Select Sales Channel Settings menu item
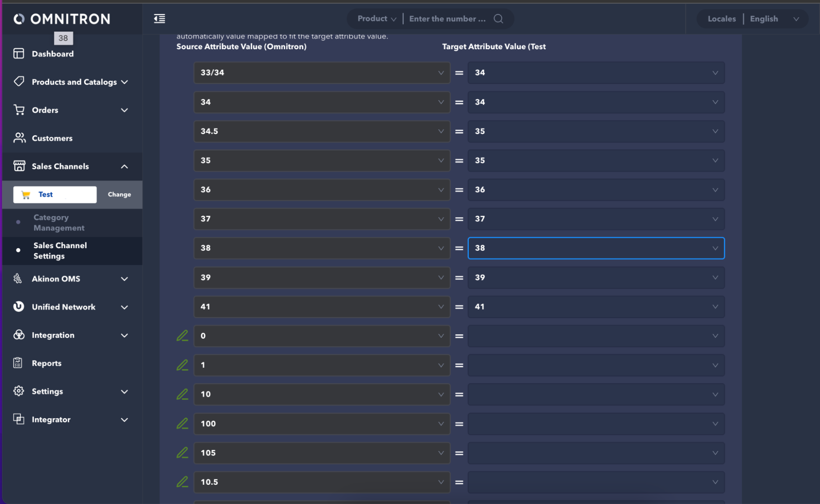The height and width of the screenshot is (504, 820). [60, 251]
